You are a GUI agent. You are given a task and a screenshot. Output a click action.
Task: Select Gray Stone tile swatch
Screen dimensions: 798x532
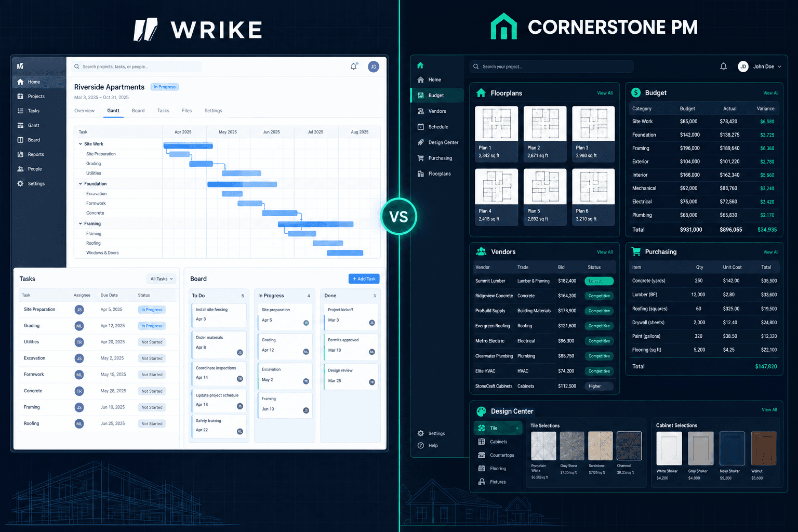(572, 446)
